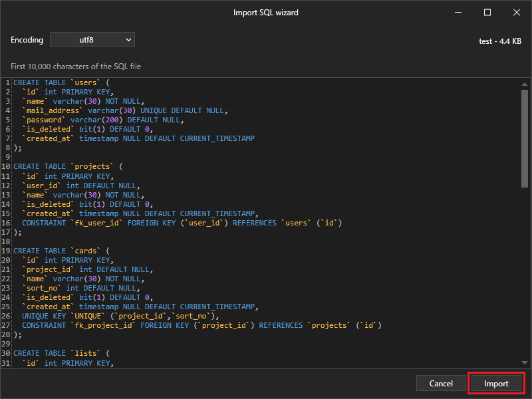
Task: Click the `project_id` int DEFAULT NULL line
Action: click(x=88, y=269)
